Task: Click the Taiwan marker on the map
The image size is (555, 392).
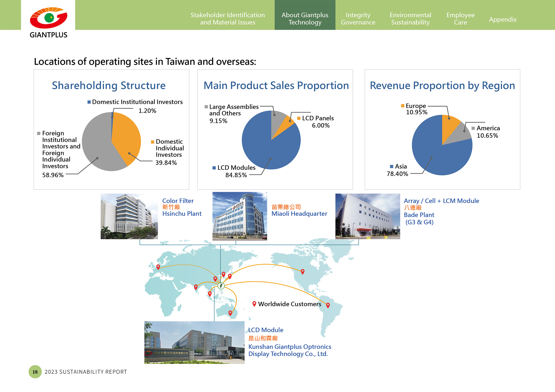Action: 221,286
